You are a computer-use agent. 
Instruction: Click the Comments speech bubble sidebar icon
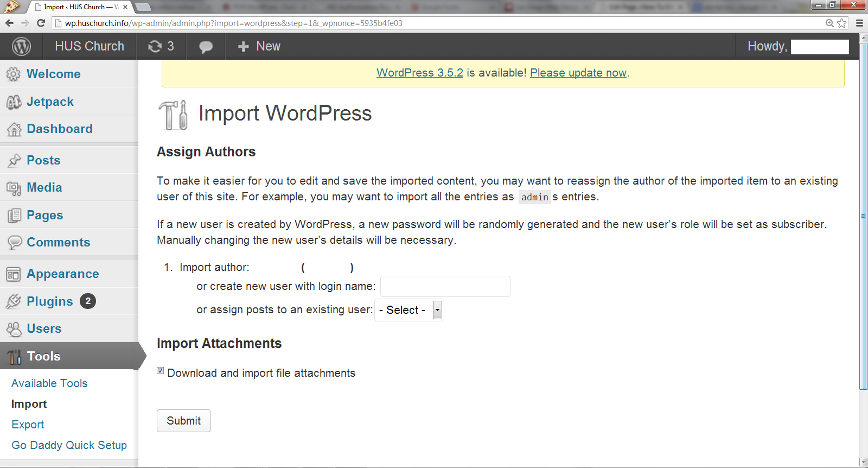(x=14, y=242)
